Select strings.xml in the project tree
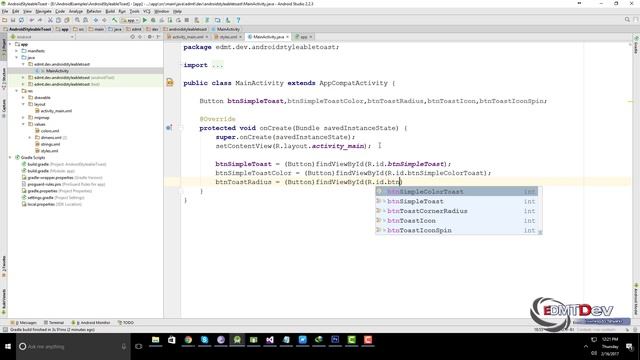The height and width of the screenshot is (360, 640). tap(50, 144)
